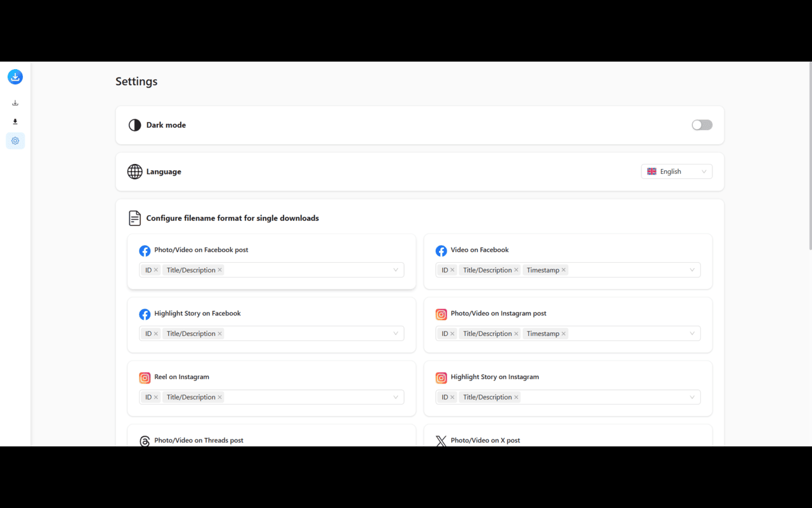
Task: Remove Timestamp tag from Video on Facebook
Action: [x=563, y=270]
